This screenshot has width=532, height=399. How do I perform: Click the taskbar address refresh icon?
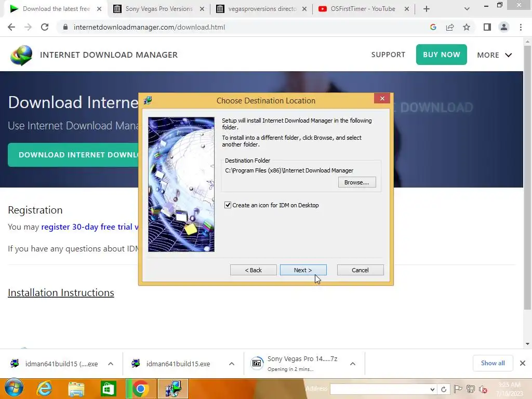(444, 389)
